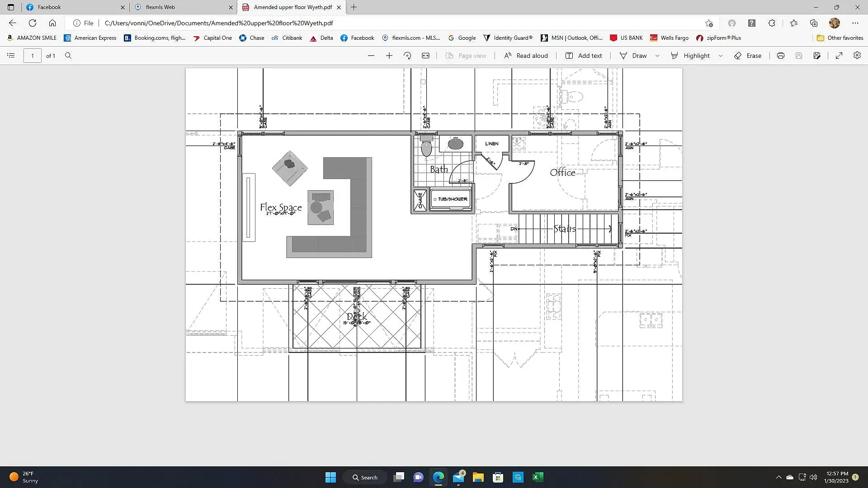The height and width of the screenshot is (488, 868).
Task: Click the Draw tool icon
Action: 623,56
